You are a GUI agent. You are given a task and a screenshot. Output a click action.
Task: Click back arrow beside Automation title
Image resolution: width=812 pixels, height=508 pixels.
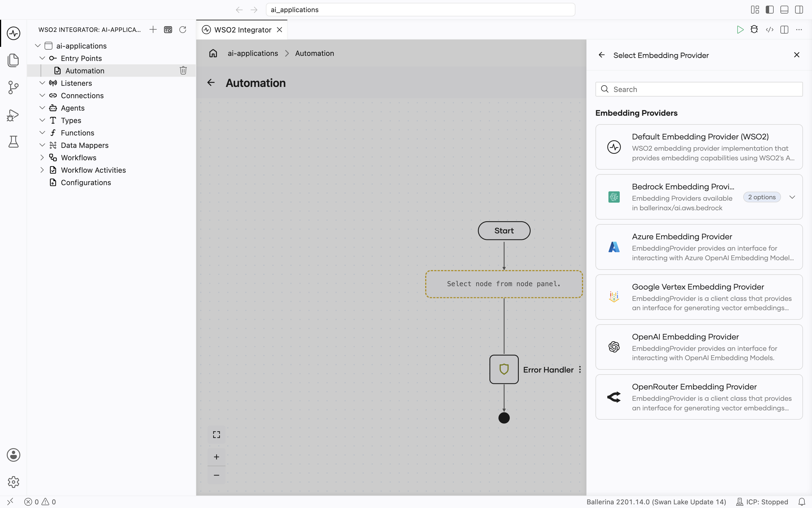pyautogui.click(x=211, y=83)
